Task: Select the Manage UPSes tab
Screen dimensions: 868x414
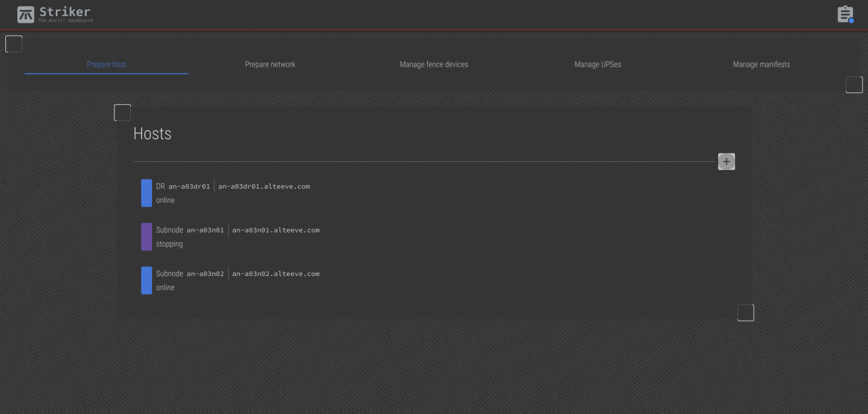Action: point(598,65)
